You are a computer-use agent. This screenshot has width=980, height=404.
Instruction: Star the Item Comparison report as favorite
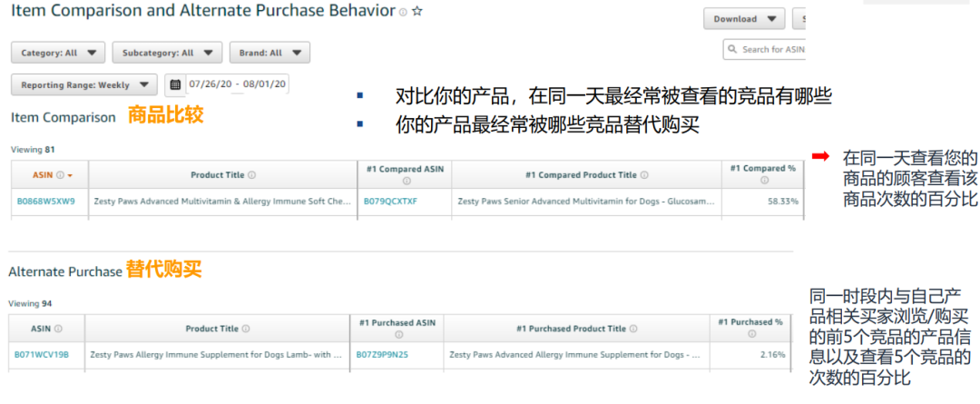tap(416, 11)
